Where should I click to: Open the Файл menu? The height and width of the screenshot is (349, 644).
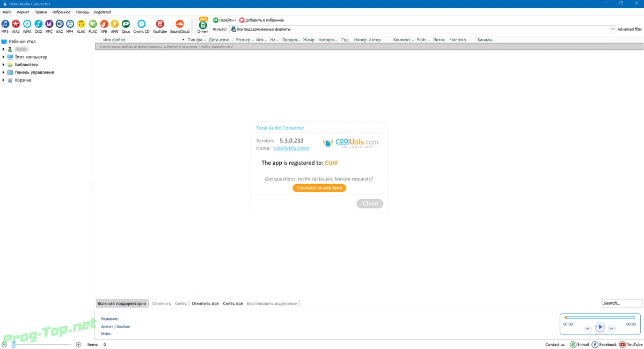pos(6,12)
